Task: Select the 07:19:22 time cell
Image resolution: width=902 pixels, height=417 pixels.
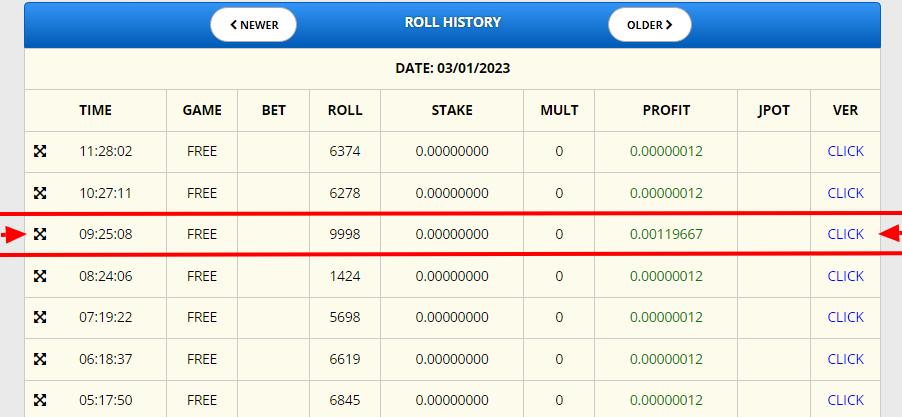Action: (106, 317)
